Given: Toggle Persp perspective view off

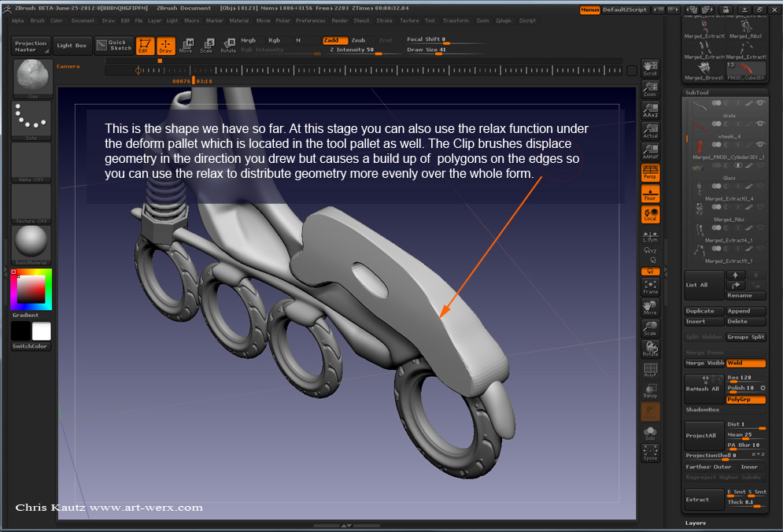Looking at the screenshot, I should pos(650,173).
